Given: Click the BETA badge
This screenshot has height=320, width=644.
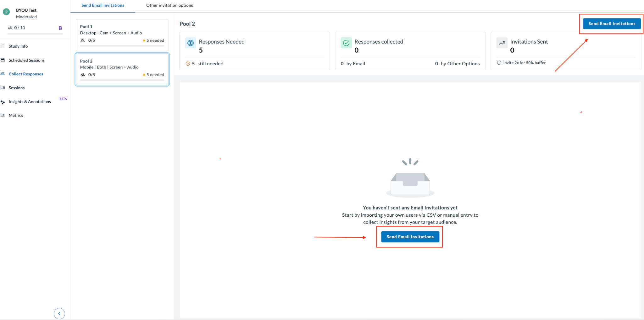Looking at the screenshot, I should click(x=63, y=99).
